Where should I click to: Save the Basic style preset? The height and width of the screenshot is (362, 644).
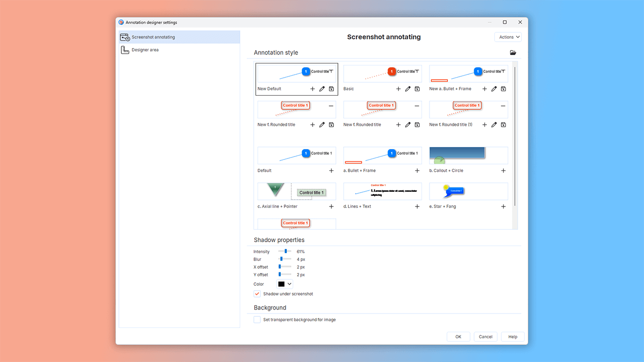tap(417, 89)
